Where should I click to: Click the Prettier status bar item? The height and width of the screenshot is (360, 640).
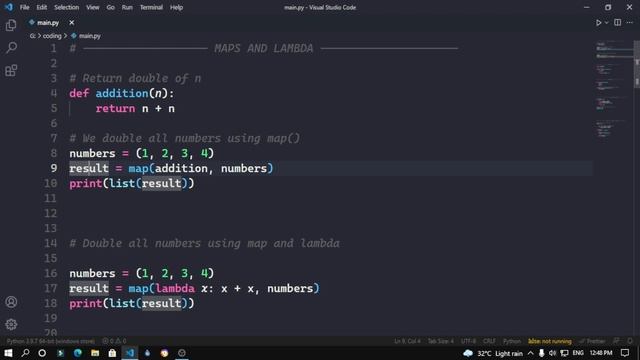[x=592, y=341]
